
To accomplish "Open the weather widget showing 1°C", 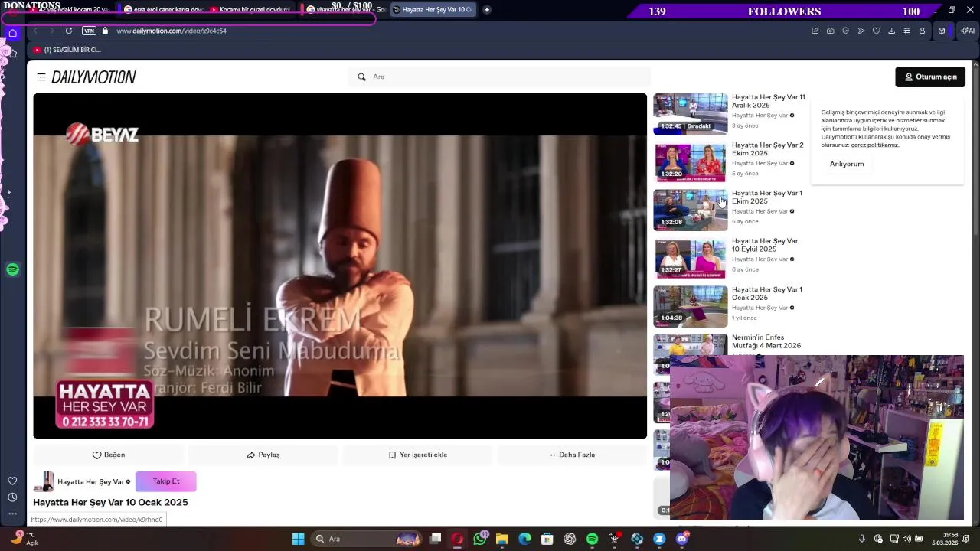I will (x=23, y=539).
